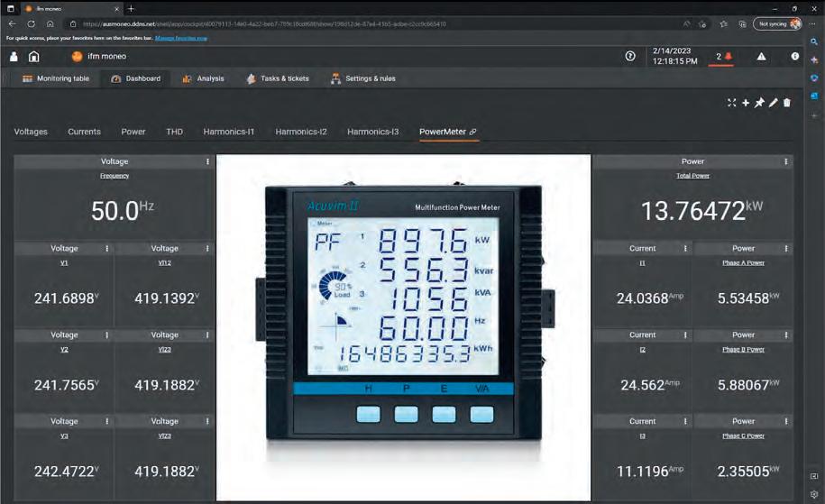Open options menu of V3 Voltage widget

[x=106, y=421]
